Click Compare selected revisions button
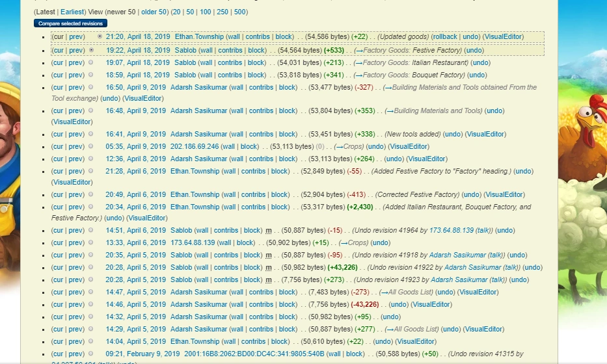The image size is (607, 364). (x=70, y=23)
